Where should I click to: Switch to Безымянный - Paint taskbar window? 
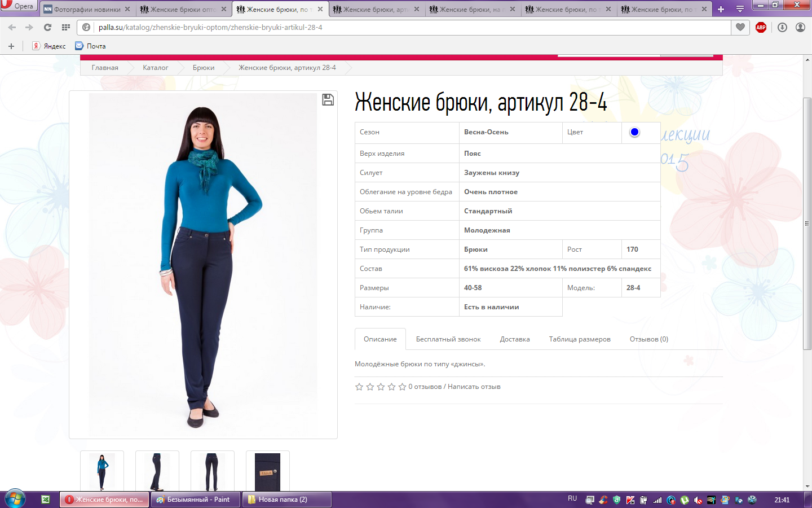tap(196, 500)
